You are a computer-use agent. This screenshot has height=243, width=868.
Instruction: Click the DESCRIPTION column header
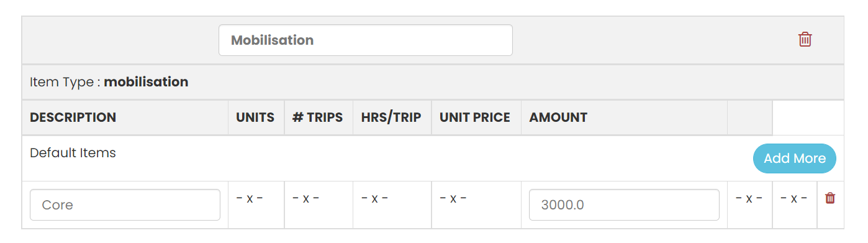tap(73, 117)
